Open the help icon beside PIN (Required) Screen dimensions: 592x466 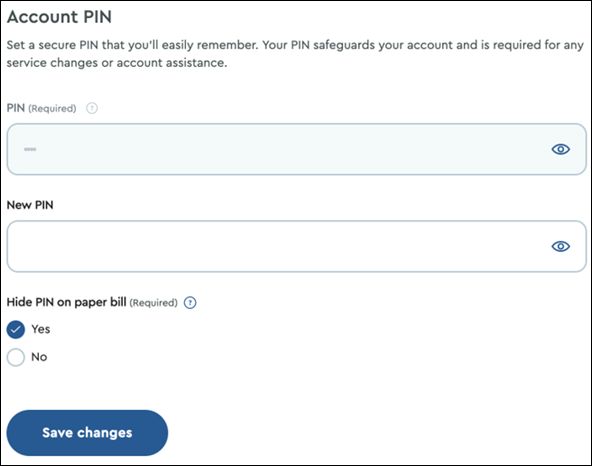point(92,108)
